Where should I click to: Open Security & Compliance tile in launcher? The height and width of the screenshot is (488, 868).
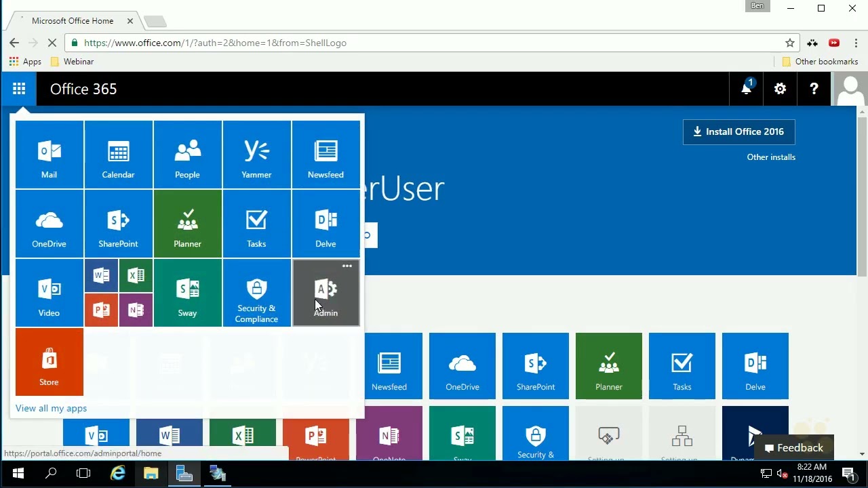pos(257,293)
